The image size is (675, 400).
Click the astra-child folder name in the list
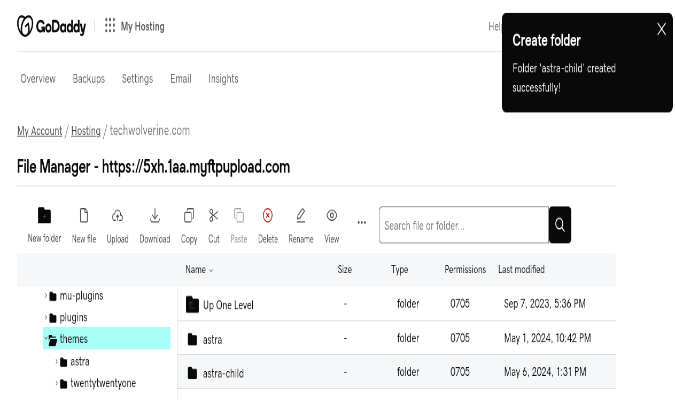223,373
